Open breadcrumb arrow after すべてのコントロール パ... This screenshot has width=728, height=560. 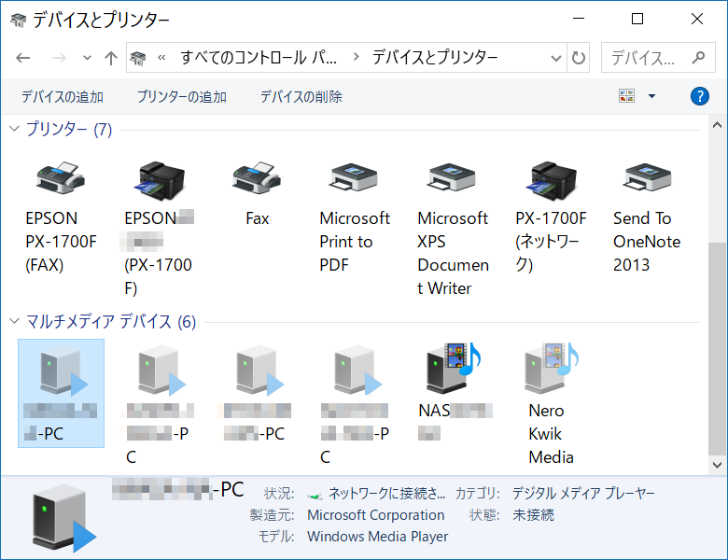(x=357, y=57)
